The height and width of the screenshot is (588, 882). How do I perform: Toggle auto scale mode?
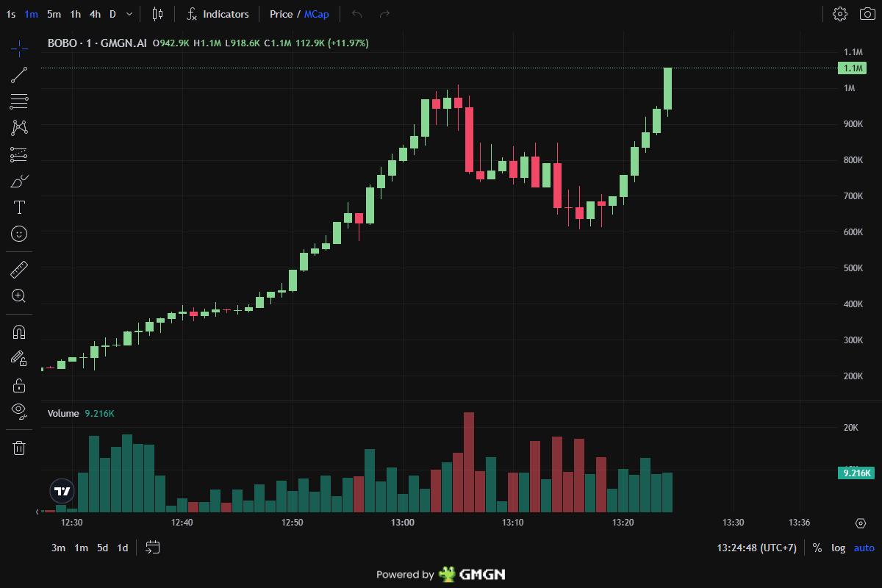coord(864,548)
